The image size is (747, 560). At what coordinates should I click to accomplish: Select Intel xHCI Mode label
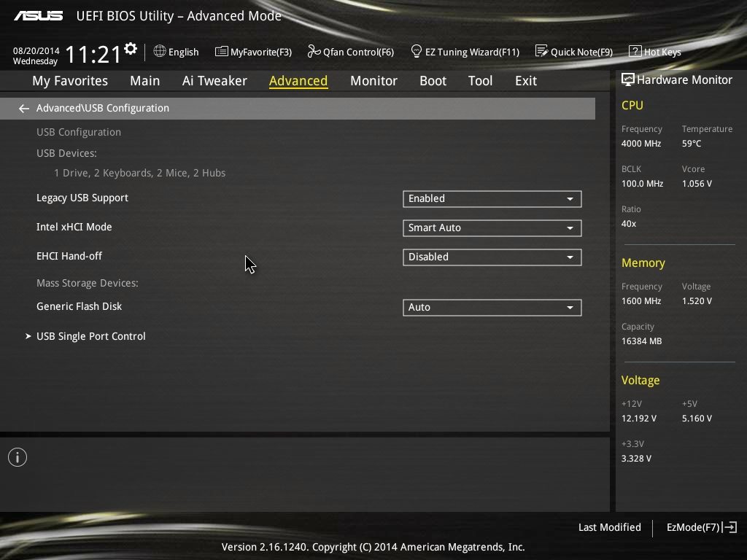click(74, 227)
